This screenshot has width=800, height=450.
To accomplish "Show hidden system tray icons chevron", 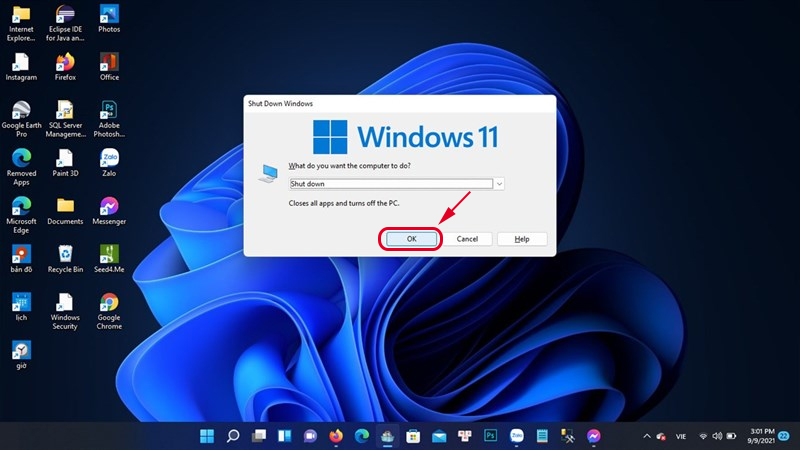I will click(x=647, y=436).
